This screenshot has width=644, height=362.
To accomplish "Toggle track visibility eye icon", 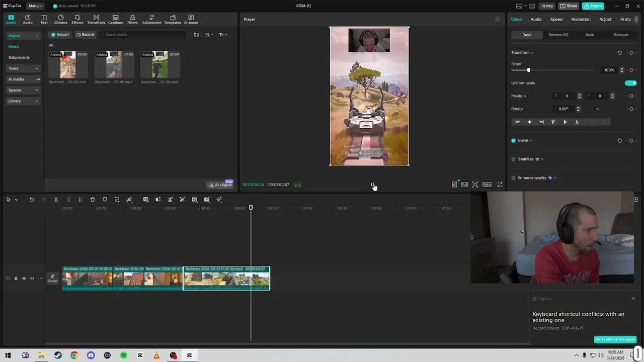I will pos(24,279).
